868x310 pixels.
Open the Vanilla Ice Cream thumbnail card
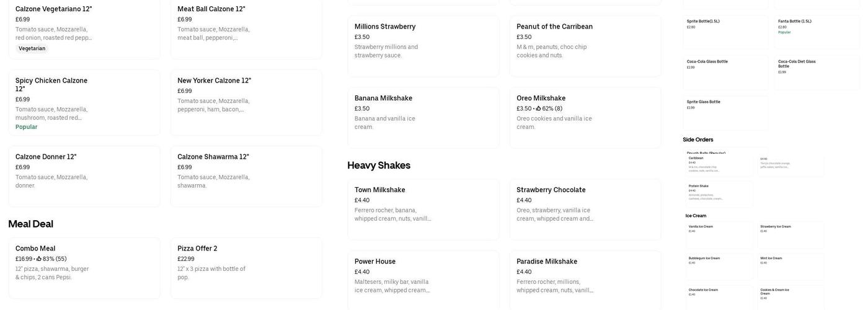719,235
